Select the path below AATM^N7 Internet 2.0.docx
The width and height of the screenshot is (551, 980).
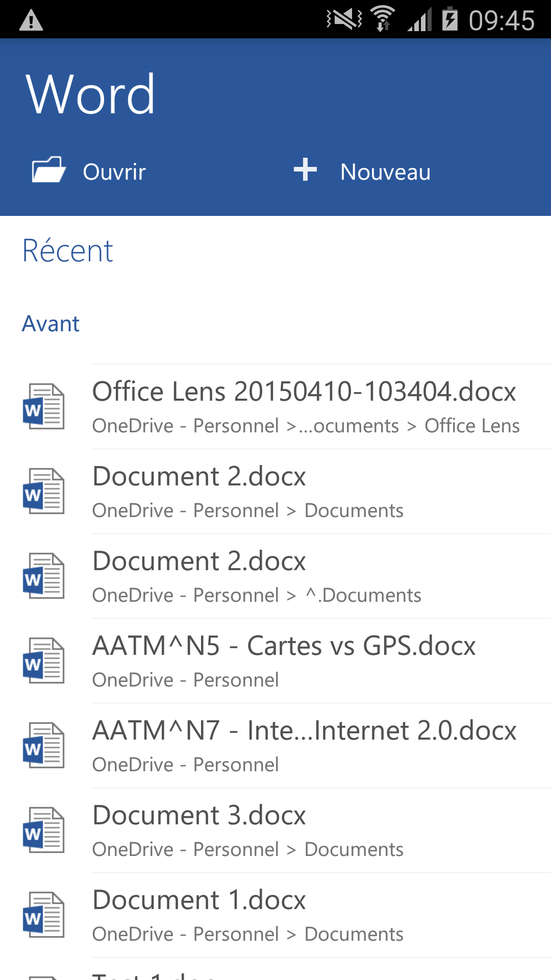coord(186,765)
